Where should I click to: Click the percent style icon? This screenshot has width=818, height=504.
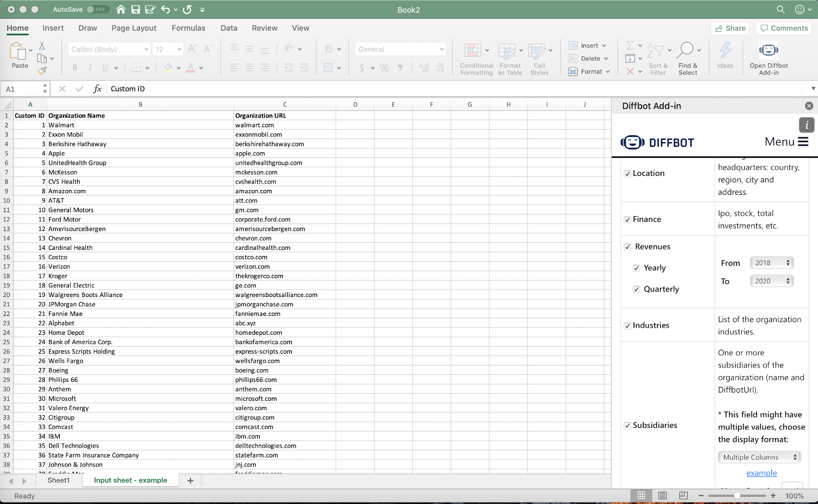pos(384,67)
